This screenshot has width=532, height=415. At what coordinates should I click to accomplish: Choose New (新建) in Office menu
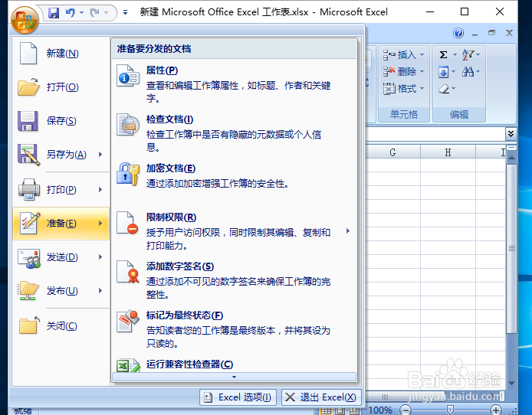[x=61, y=54]
